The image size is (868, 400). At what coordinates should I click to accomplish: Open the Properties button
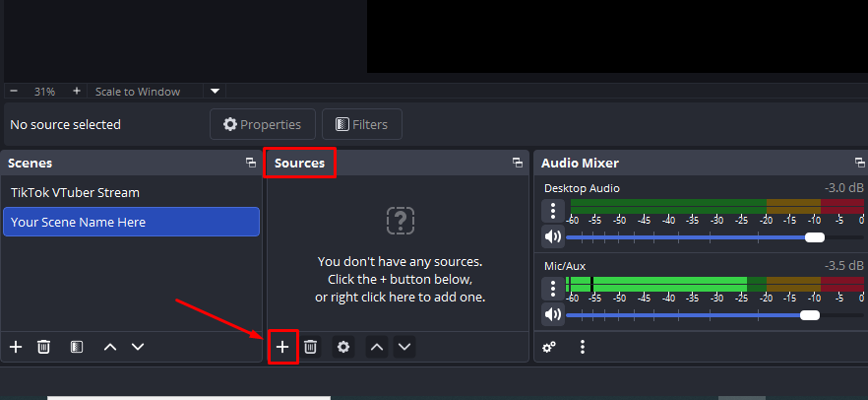pyautogui.click(x=263, y=124)
